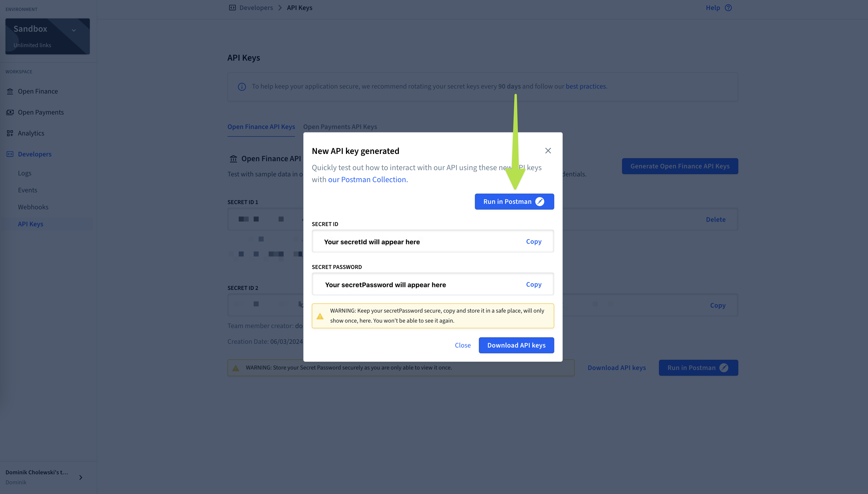Screen dimensions: 868x494
Task: Click the Postman icon on dialog button
Action: 540,202
